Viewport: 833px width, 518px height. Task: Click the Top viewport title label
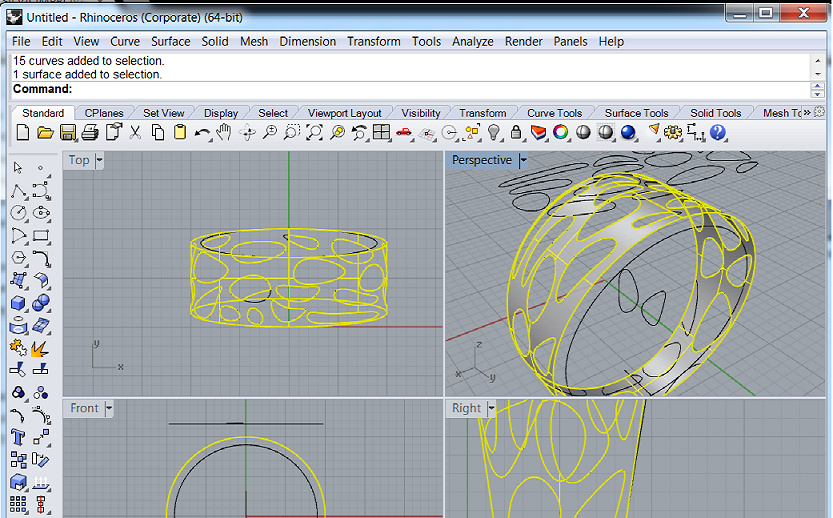coord(79,160)
